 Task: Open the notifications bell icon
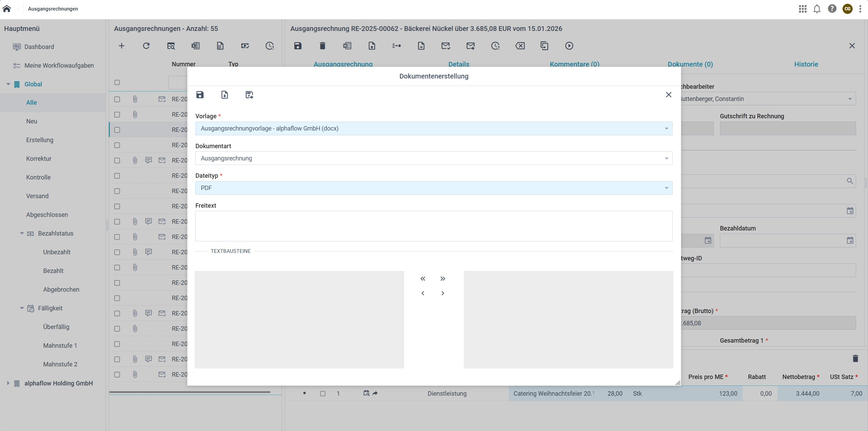click(817, 9)
